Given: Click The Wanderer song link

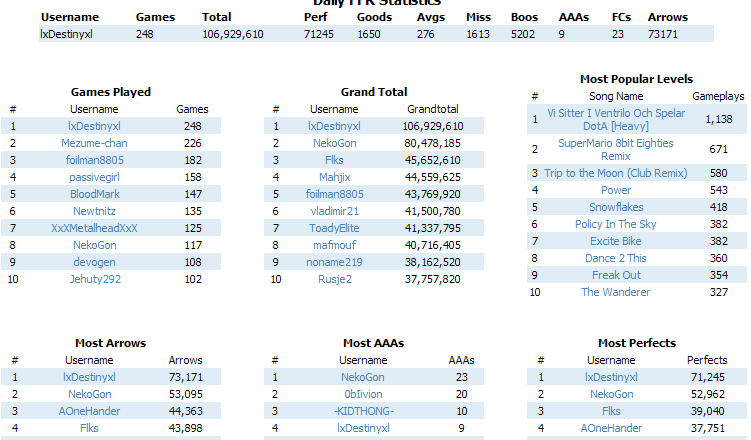Looking at the screenshot, I should [x=615, y=292].
